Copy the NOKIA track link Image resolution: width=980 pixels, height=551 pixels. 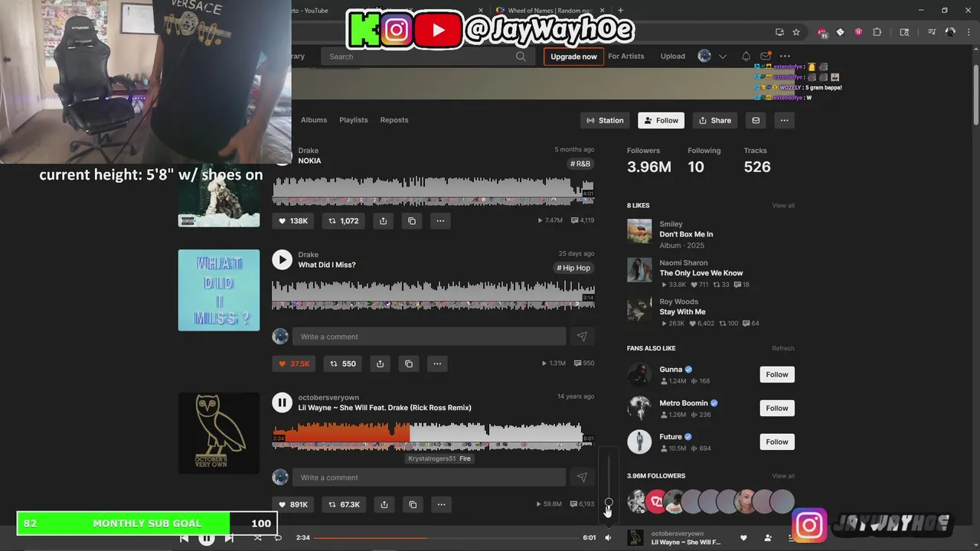[412, 220]
